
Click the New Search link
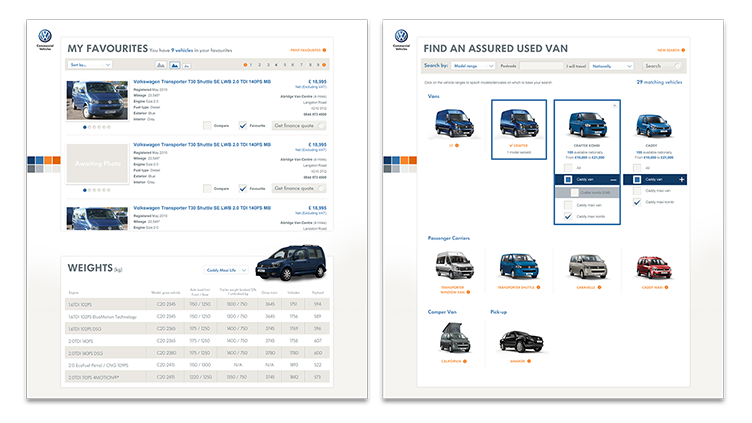[668, 50]
